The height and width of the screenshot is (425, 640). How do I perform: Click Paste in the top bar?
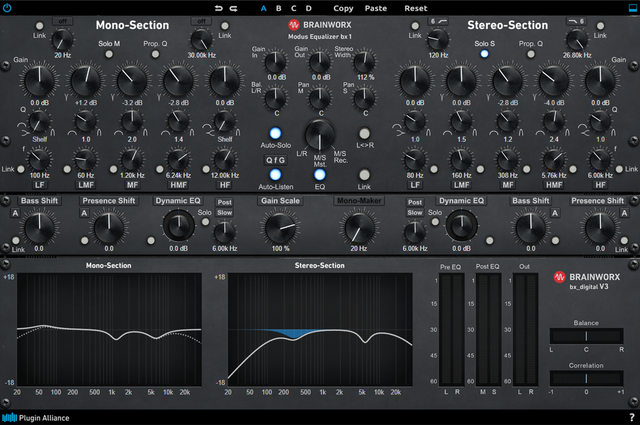pyautogui.click(x=376, y=8)
